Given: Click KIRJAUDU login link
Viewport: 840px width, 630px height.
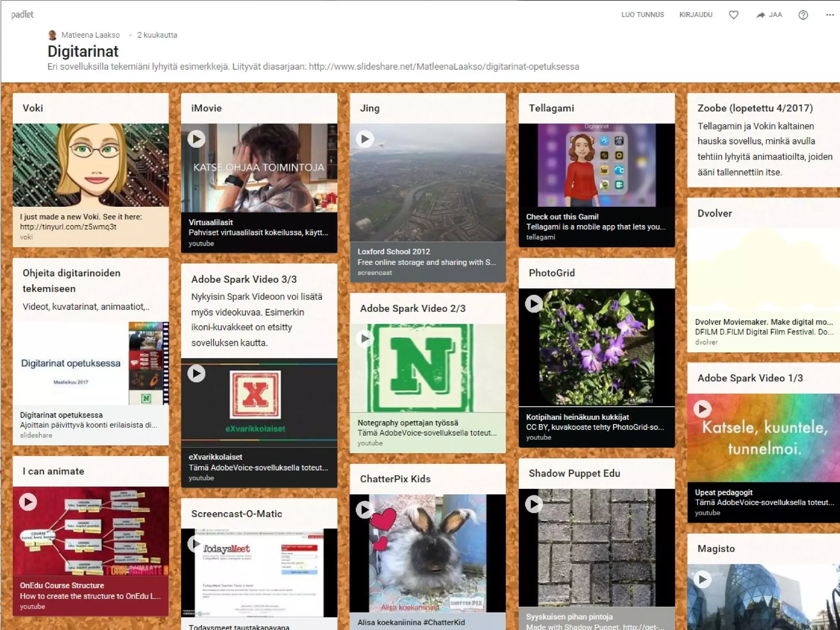Looking at the screenshot, I should pyautogui.click(x=696, y=15).
